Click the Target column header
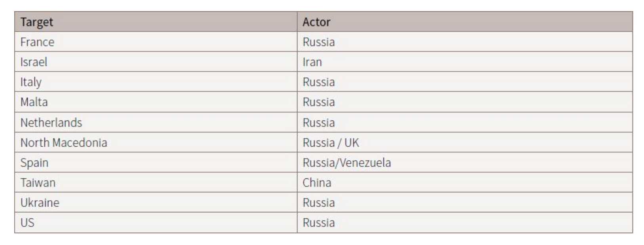Screen dimensions: 644x245 click(36, 22)
